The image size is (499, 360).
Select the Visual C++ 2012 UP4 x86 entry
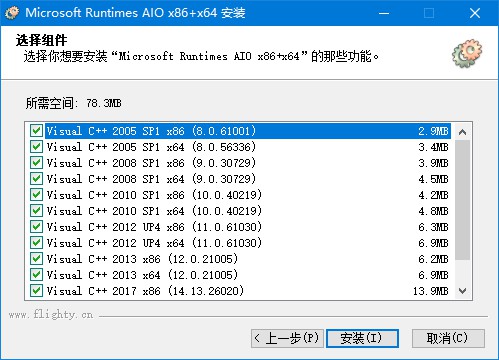click(248, 227)
